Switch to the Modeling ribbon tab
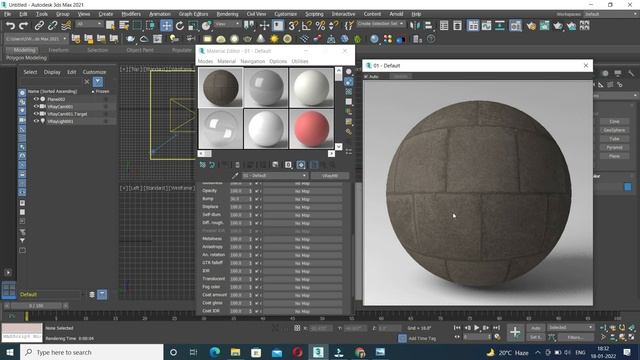The image size is (640, 360). 24,50
